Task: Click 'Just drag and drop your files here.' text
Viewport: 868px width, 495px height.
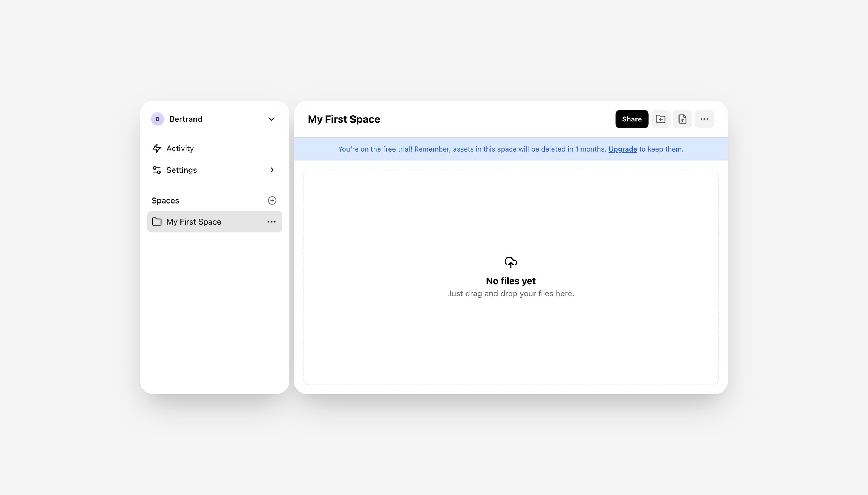Action: point(511,294)
